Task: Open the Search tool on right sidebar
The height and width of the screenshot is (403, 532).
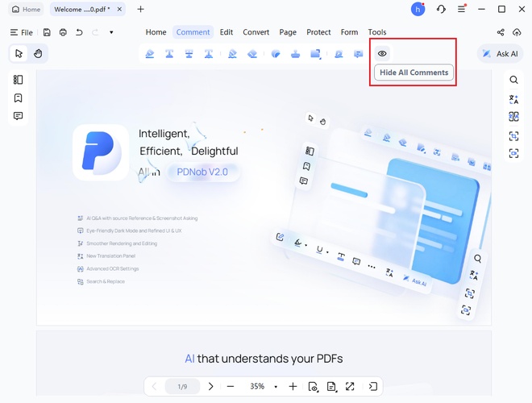Action: coord(513,80)
